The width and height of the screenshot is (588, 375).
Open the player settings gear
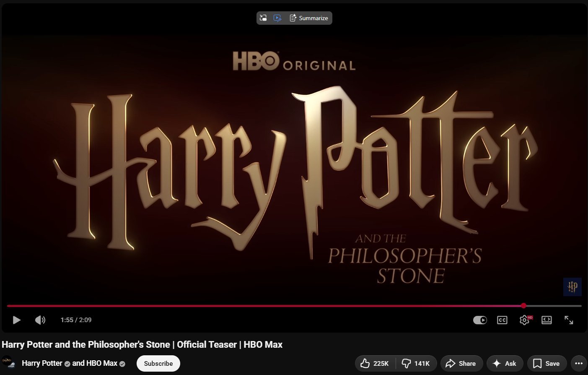524,320
